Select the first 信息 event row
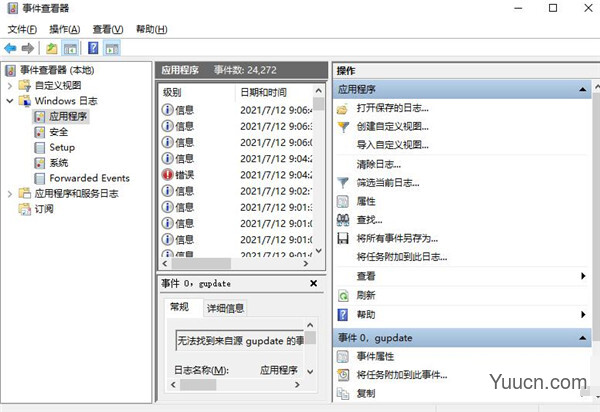 [x=236, y=110]
